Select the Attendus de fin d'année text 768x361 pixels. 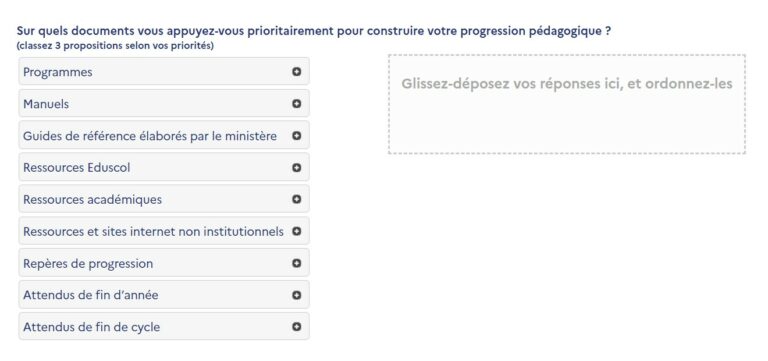91,295
